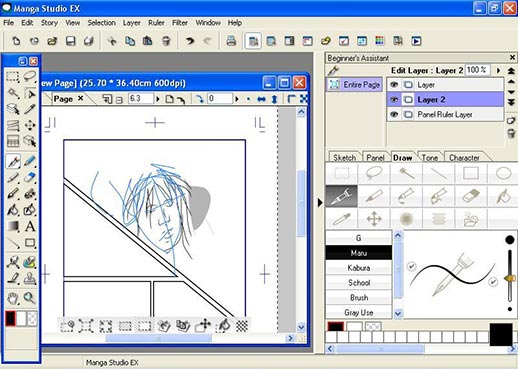The width and height of the screenshot is (518, 369).
Task: Select the Magic Wand tool in toolbox
Action: click(x=13, y=93)
